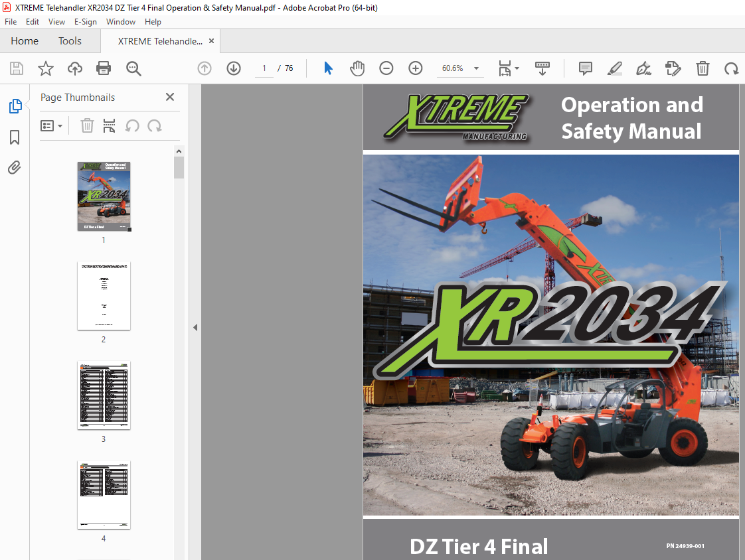Viewport: 745px width, 560px height.
Task: Select the Highlight text tool
Action: pos(615,68)
